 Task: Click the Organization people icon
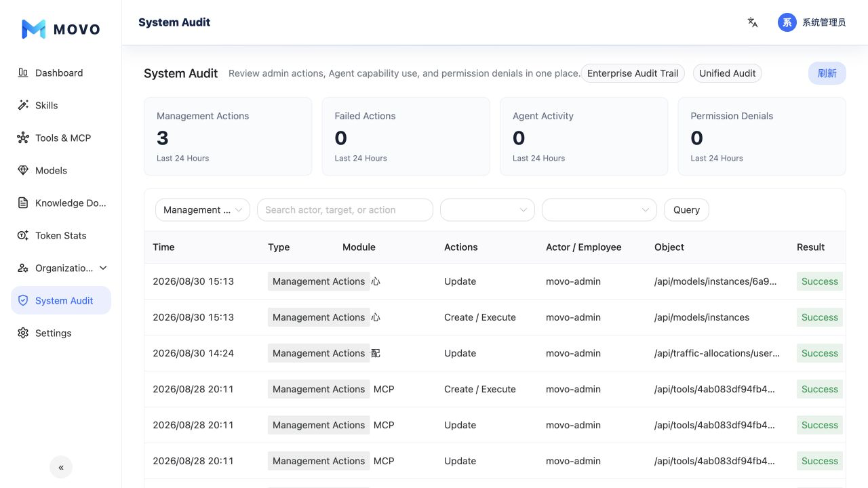click(23, 268)
